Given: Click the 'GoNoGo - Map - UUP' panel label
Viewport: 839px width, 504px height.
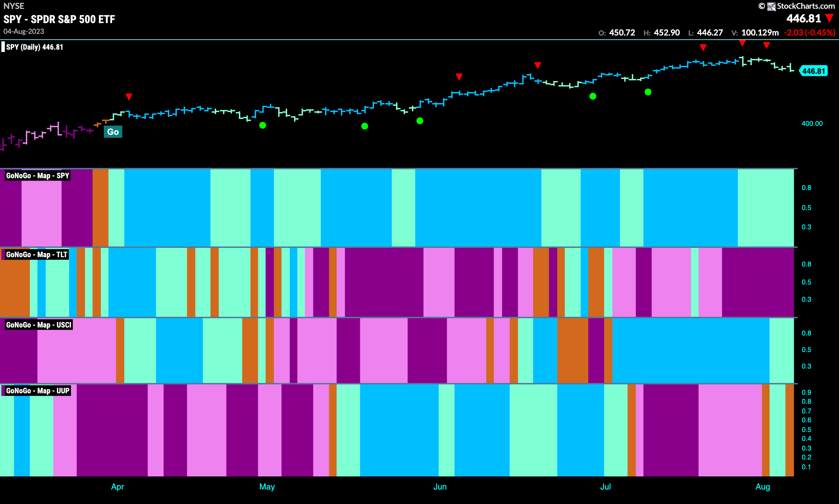Looking at the screenshot, I should (x=38, y=391).
